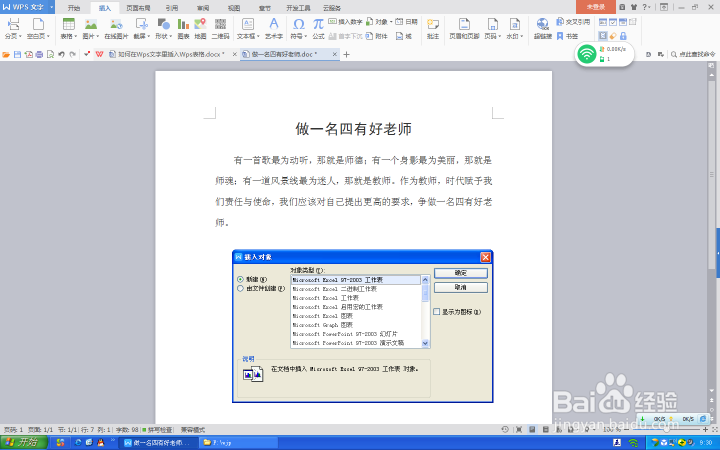Expand the 图片 dropdown arrow
The width and height of the screenshot is (720, 450).
pyautogui.click(x=98, y=36)
